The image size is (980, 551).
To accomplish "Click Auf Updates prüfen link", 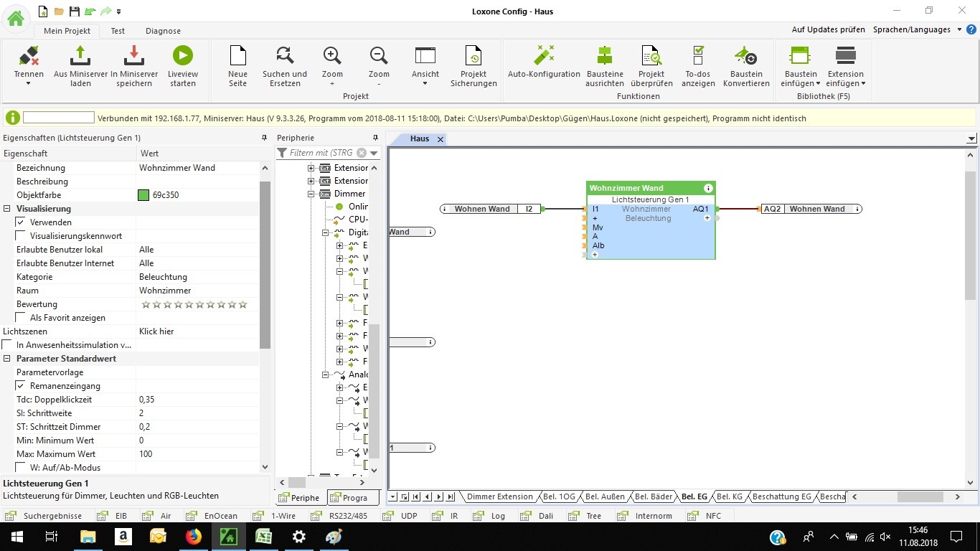I will click(x=828, y=29).
